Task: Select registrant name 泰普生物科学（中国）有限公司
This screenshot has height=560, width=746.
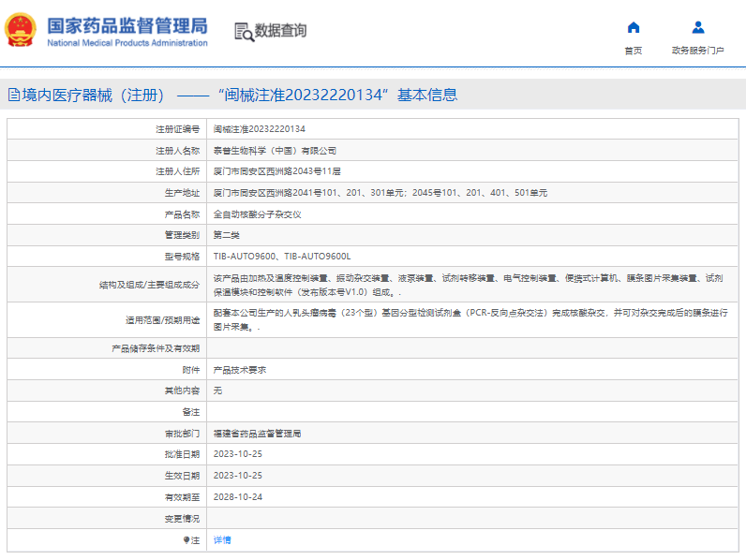Action: tap(275, 151)
